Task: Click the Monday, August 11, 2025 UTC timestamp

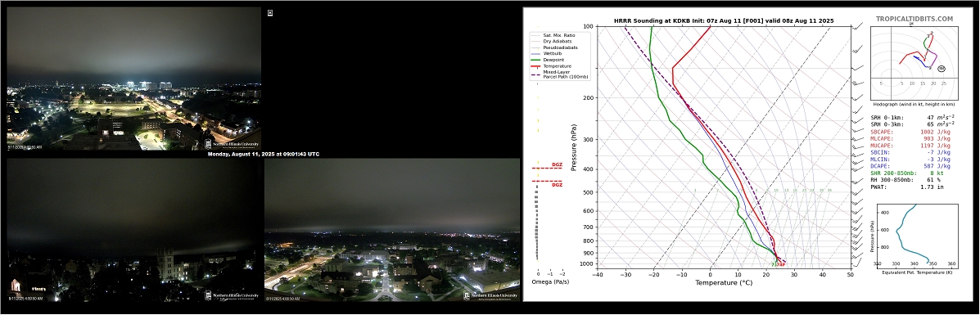Action: click(263, 154)
